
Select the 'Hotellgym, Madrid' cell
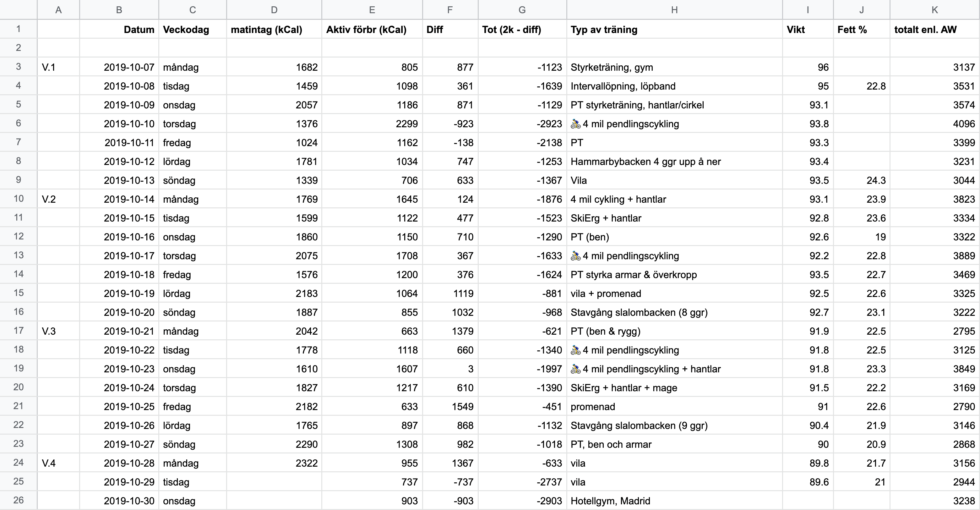click(x=674, y=501)
